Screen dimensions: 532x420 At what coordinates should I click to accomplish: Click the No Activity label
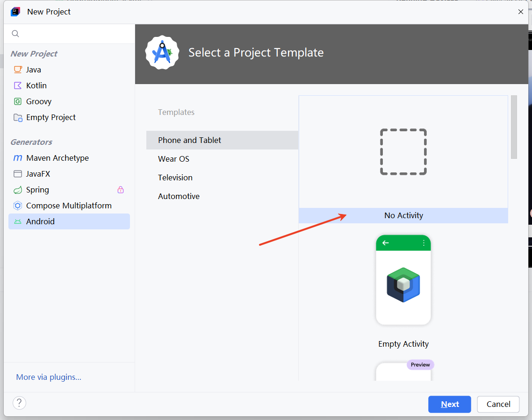coord(403,215)
